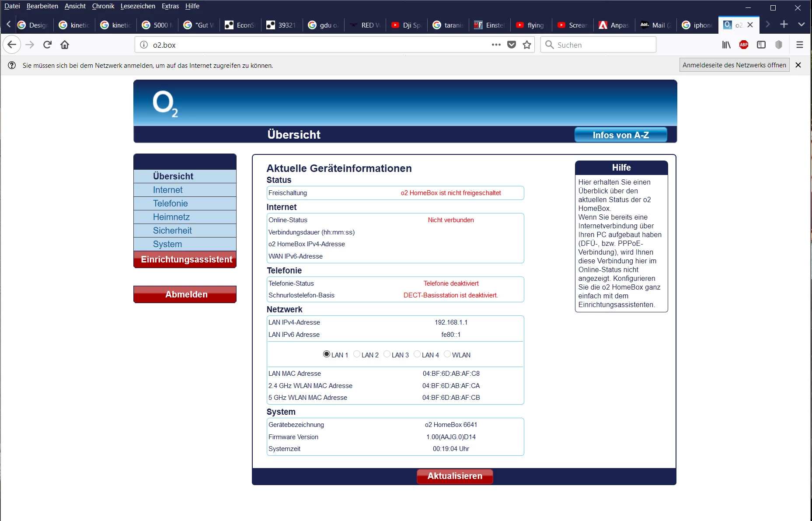The height and width of the screenshot is (521, 812).
Task: Close the o2 browser tab
Action: [750, 25]
